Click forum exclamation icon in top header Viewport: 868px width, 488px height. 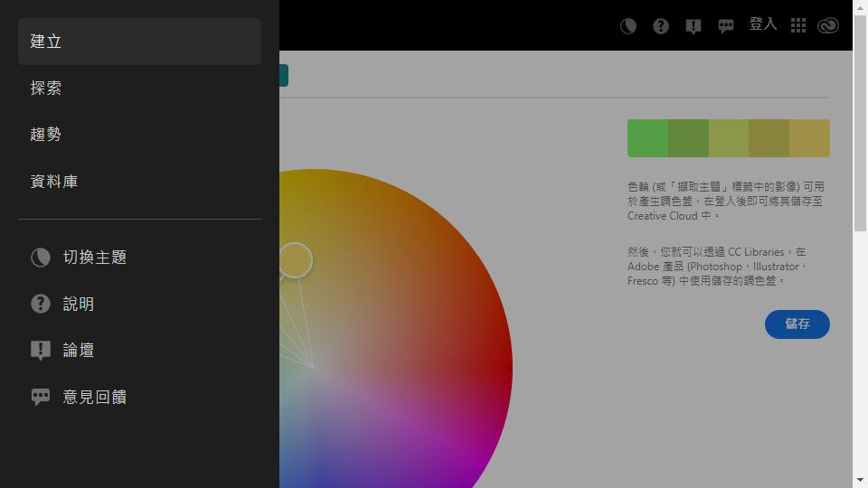coord(693,26)
